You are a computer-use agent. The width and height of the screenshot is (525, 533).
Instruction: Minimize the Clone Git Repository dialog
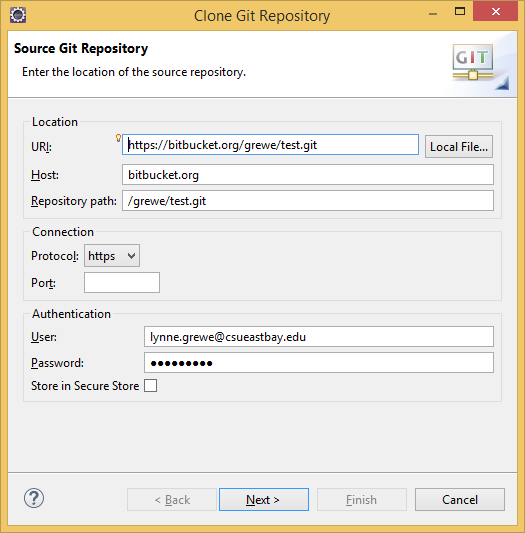(433, 14)
